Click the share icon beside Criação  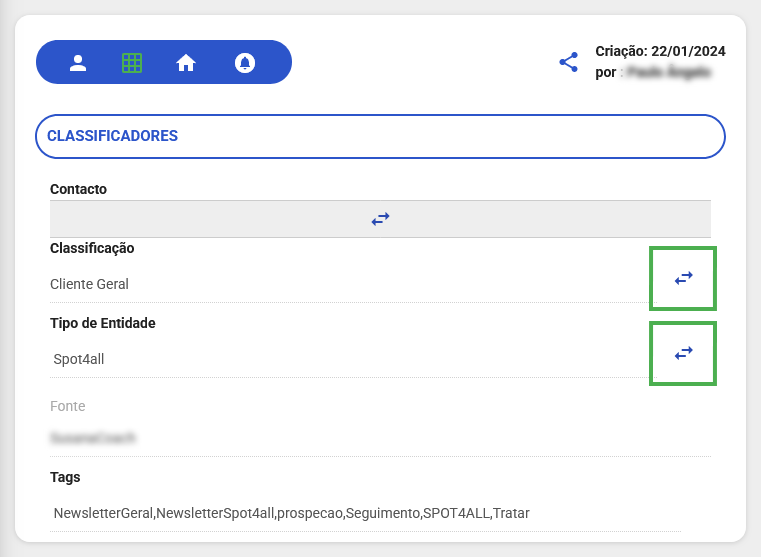click(x=568, y=62)
